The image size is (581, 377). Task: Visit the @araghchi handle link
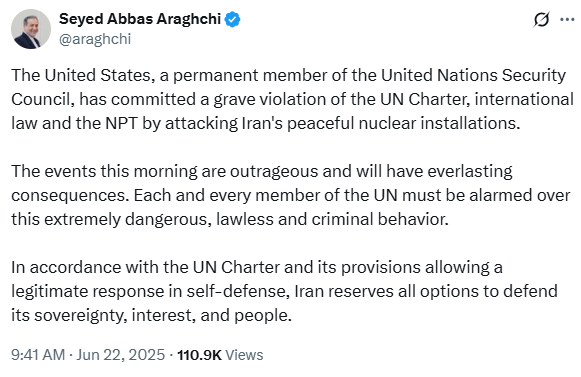[95, 39]
